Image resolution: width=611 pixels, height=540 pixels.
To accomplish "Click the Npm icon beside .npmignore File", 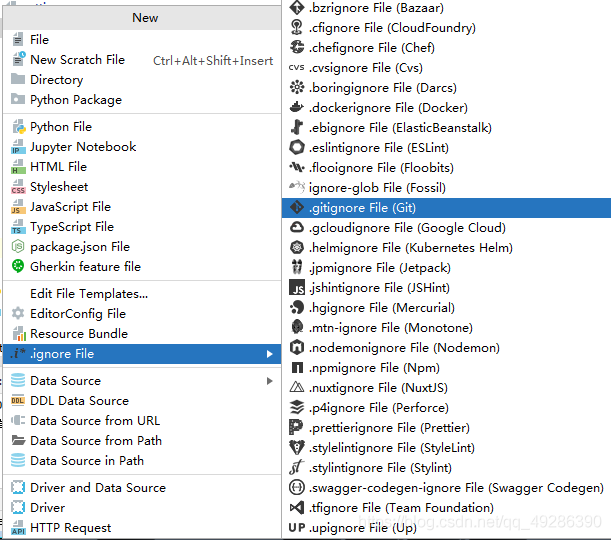I will 297,367.
